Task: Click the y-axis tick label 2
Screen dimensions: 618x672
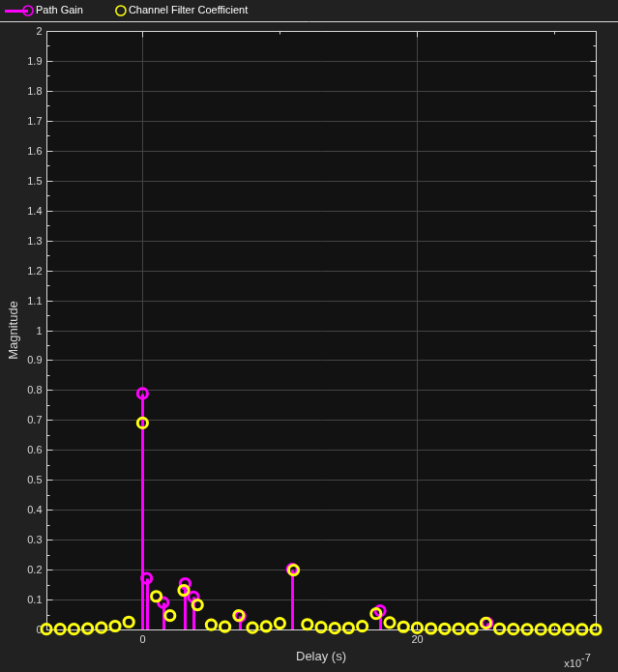Action: tap(39, 31)
